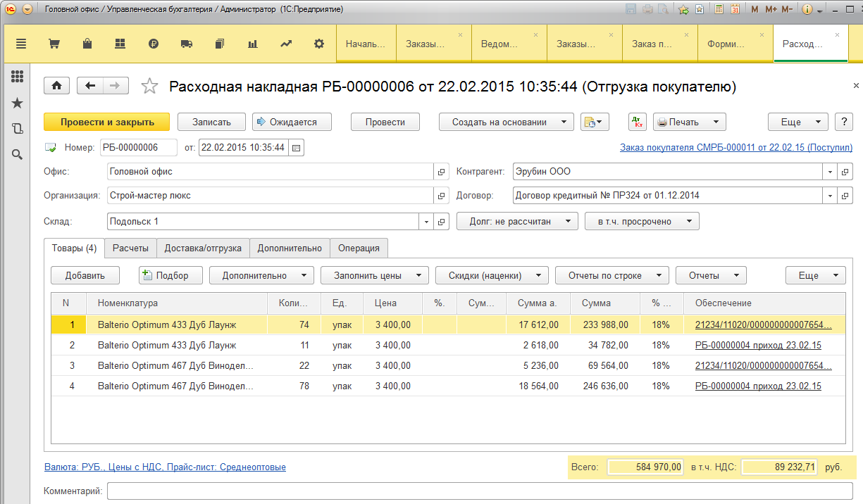Open the shopping cart section icon
863x504 pixels.
coord(54,44)
